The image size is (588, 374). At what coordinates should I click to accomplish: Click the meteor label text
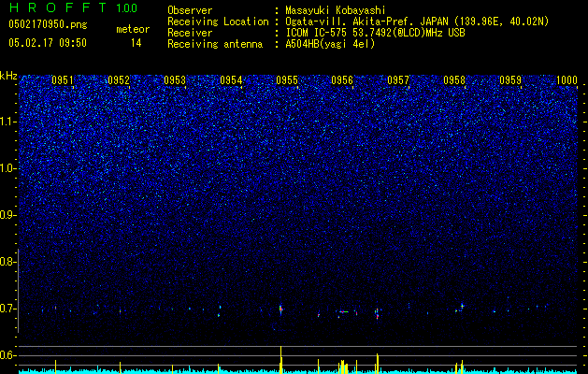(x=133, y=29)
